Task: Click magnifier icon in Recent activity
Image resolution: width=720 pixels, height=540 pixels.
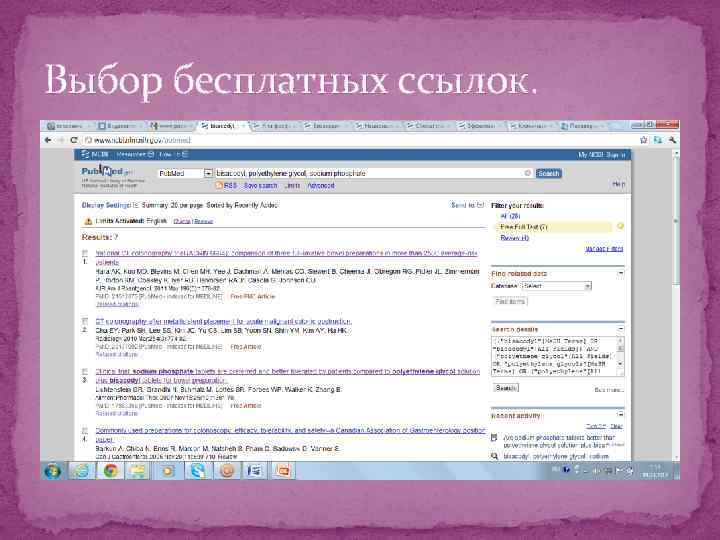Action: pyautogui.click(x=495, y=456)
